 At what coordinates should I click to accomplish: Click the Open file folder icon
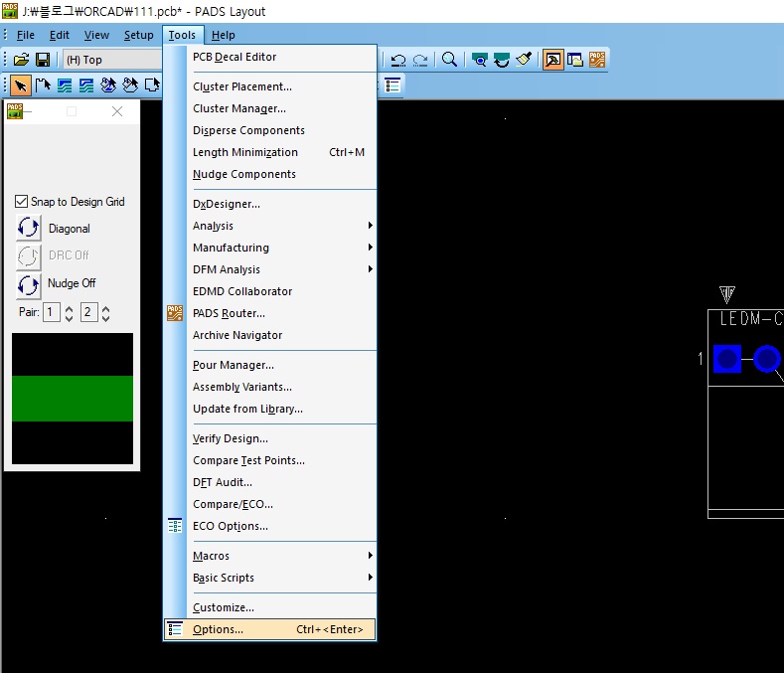pos(21,60)
